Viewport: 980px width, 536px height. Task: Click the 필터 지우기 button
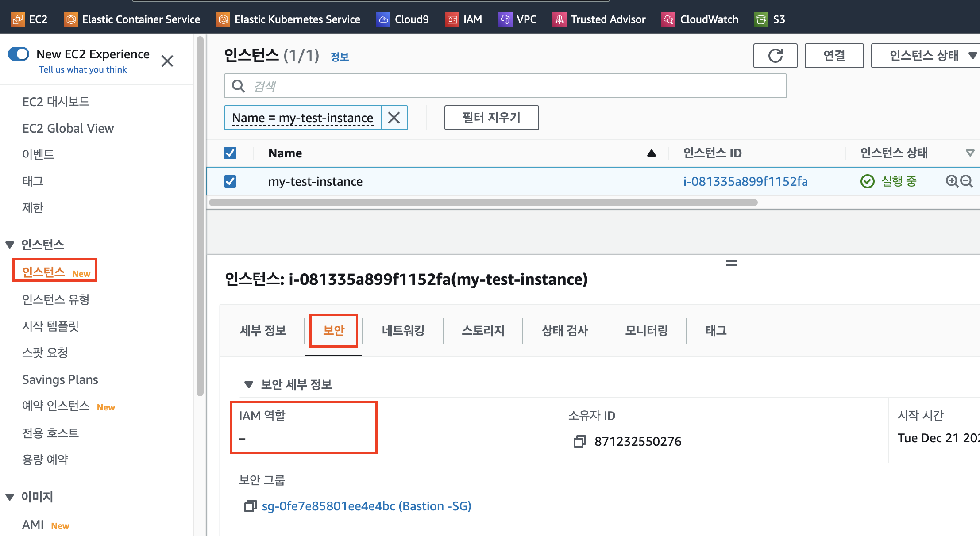coord(491,118)
